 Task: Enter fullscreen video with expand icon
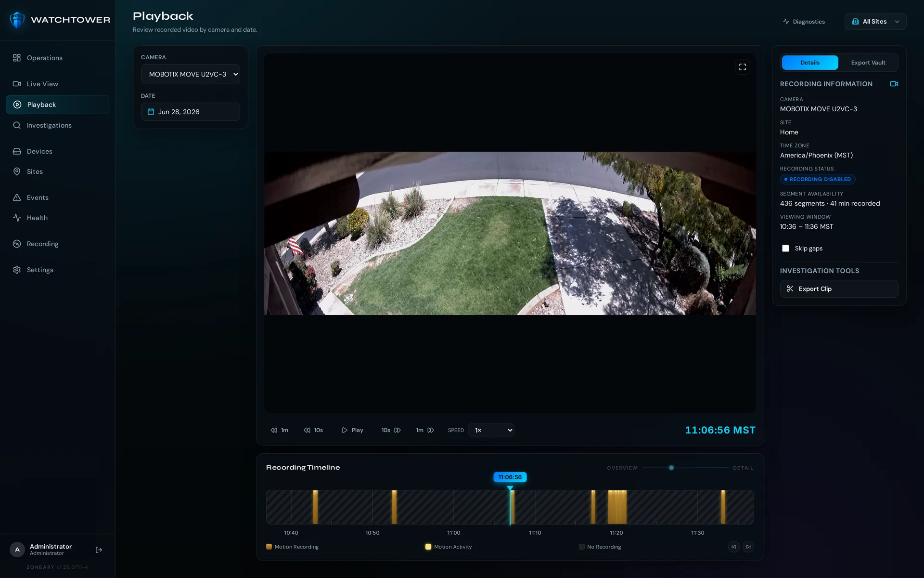click(x=743, y=67)
